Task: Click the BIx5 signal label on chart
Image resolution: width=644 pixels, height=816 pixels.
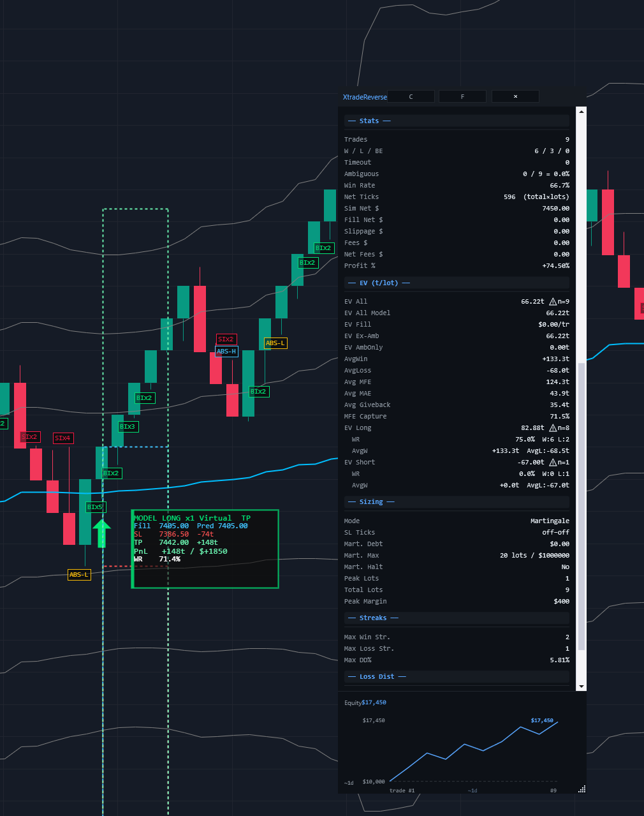Action: tap(96, 507)
